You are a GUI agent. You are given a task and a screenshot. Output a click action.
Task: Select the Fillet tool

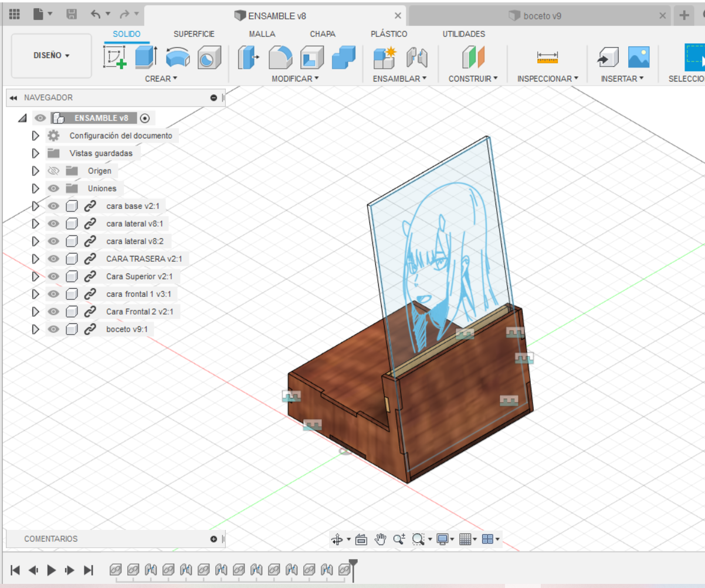click(x=280, y=58)
